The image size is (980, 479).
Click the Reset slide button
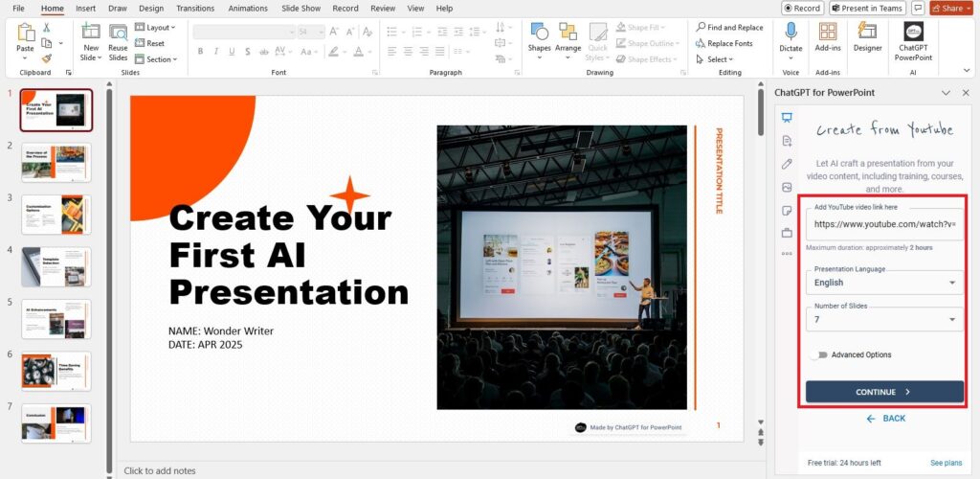point(150,43)
